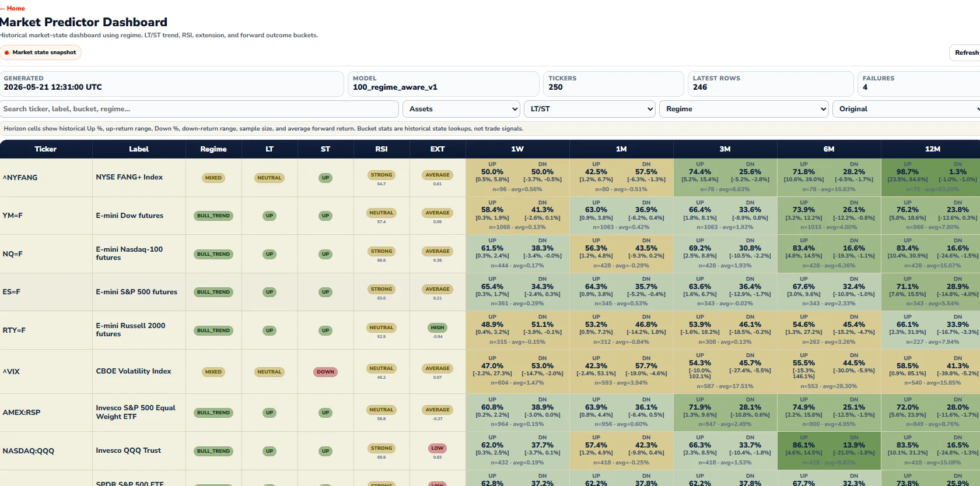Select the NASDAQ:QQQ ticker cell
The width and height of the screenshot is (980, 486).
coord(46,451)
